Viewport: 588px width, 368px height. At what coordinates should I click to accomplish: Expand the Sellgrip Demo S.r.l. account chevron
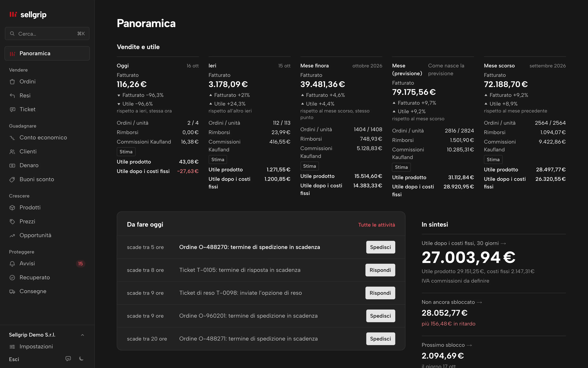click(x=82, y=335)
